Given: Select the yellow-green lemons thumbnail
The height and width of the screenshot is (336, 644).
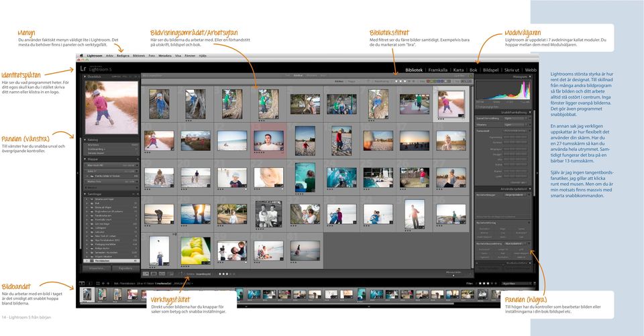Looking at the screenshot, I should click(195, 251).
